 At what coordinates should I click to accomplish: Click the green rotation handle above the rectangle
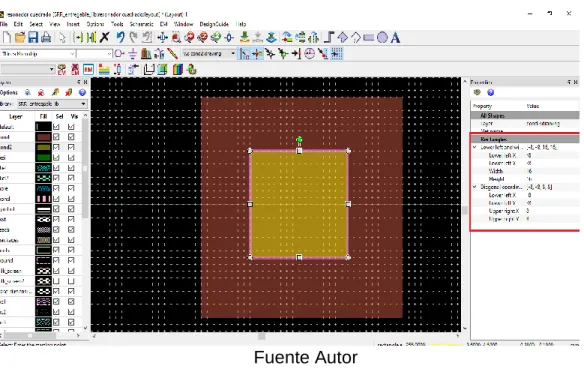pyautogui.click(x=299, y=140)
